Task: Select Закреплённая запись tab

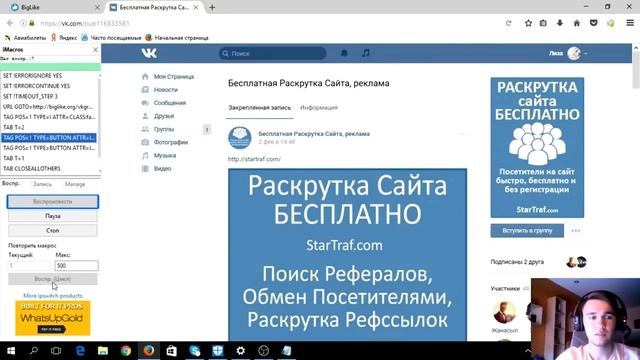Action: pyautogui.click(x=260, y=108)
